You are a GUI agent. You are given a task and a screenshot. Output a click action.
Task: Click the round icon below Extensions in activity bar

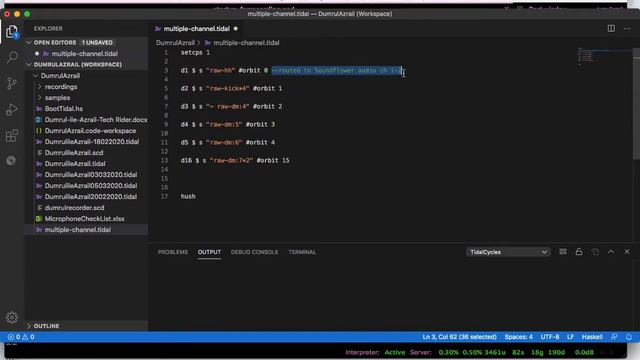coord(11,161)
